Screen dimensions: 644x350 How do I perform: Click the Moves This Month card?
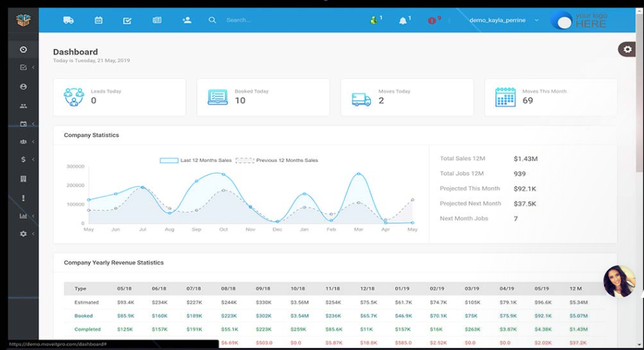click(550, 97)
